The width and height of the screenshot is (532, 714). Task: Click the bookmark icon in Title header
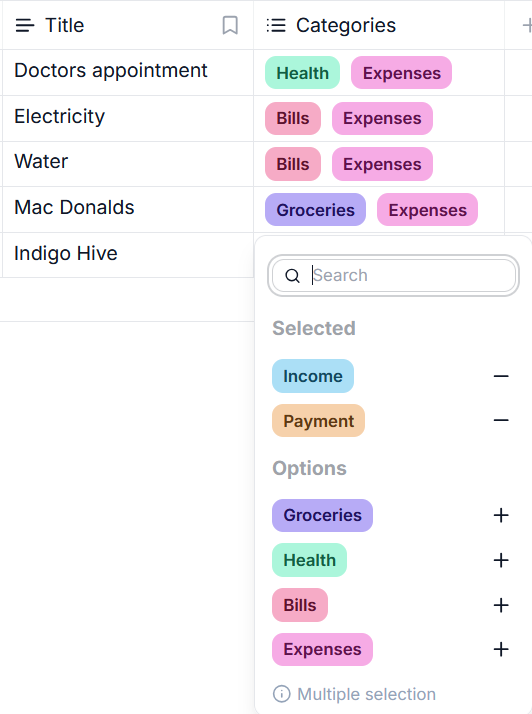coord(230,26)
